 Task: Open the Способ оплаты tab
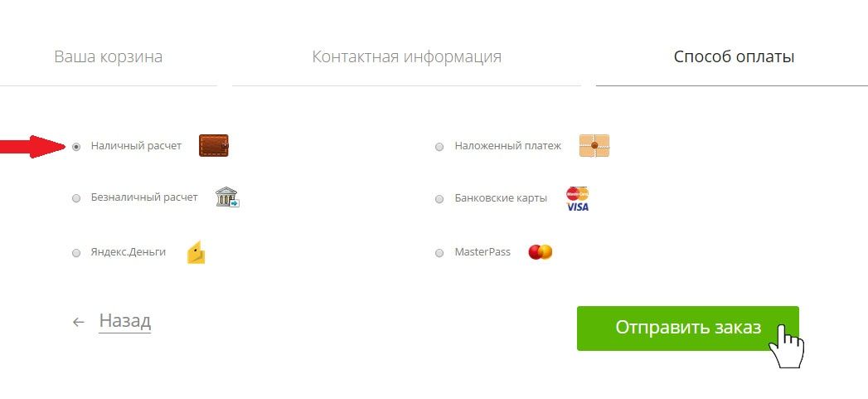(x=734, y=56)
